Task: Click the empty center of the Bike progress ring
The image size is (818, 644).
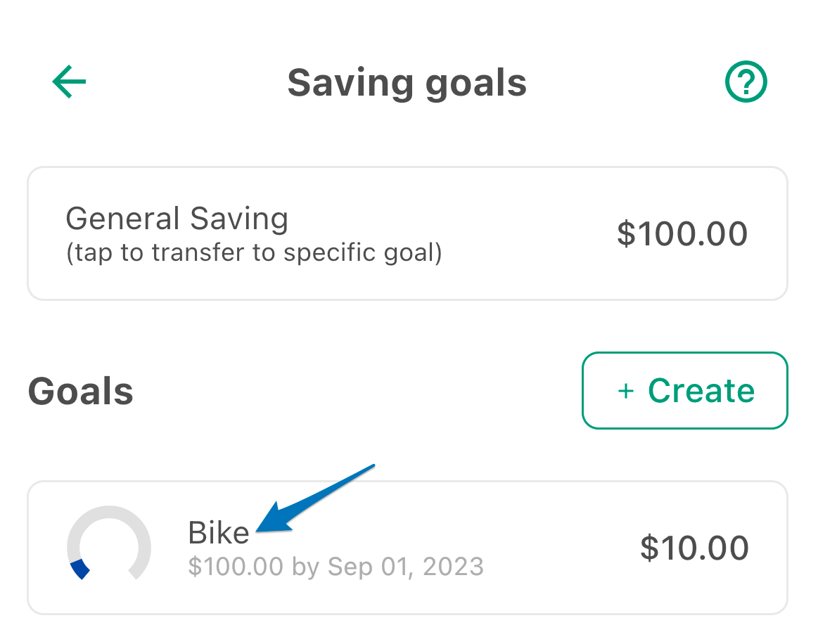Action: click(109, 547)
